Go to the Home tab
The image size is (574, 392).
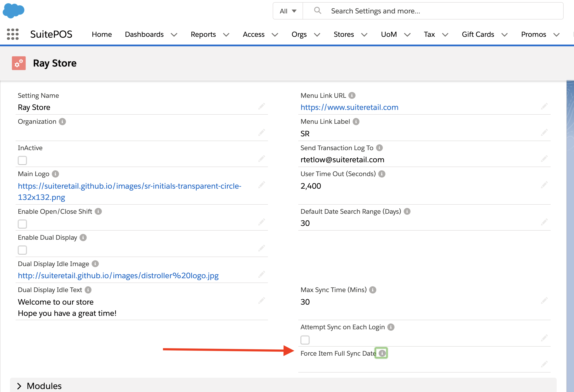pyautogui.click(x=102, y=34)
